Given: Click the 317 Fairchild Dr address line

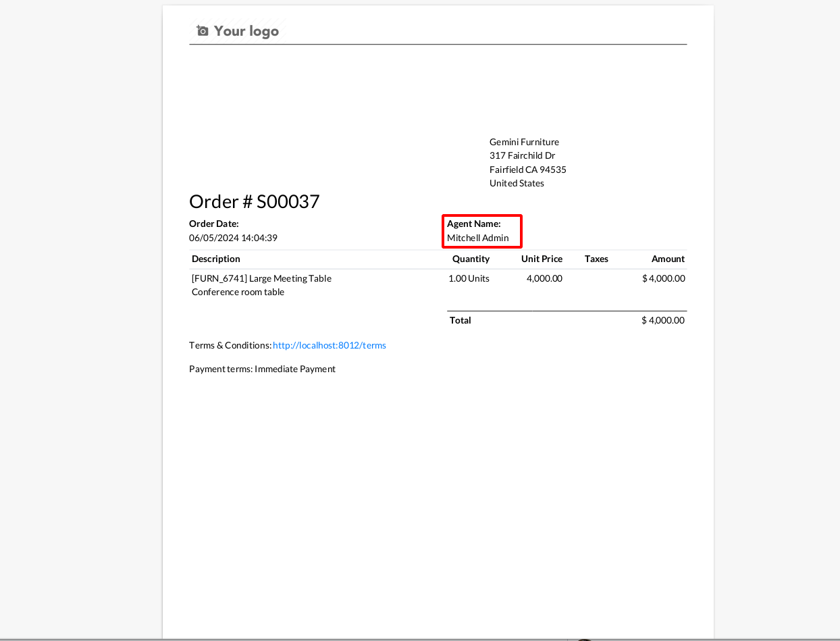Looking at the screenshot, I should click(522, 155).
